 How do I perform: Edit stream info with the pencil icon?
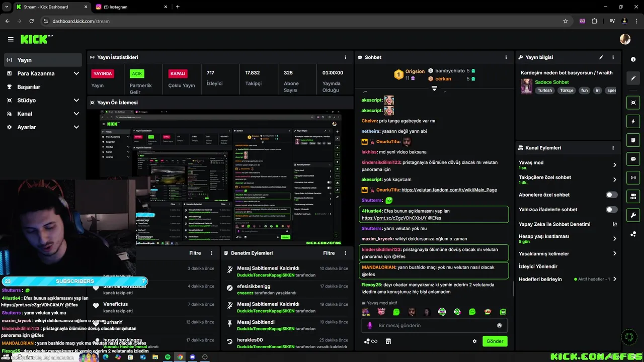click(x=601, y=57)
